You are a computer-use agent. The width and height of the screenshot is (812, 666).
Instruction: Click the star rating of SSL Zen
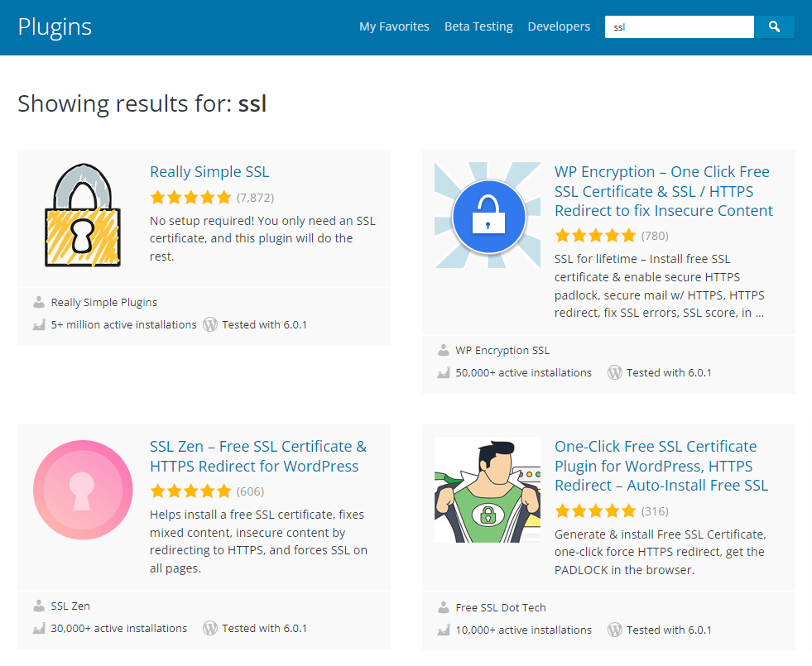click(x=190, y=491)
